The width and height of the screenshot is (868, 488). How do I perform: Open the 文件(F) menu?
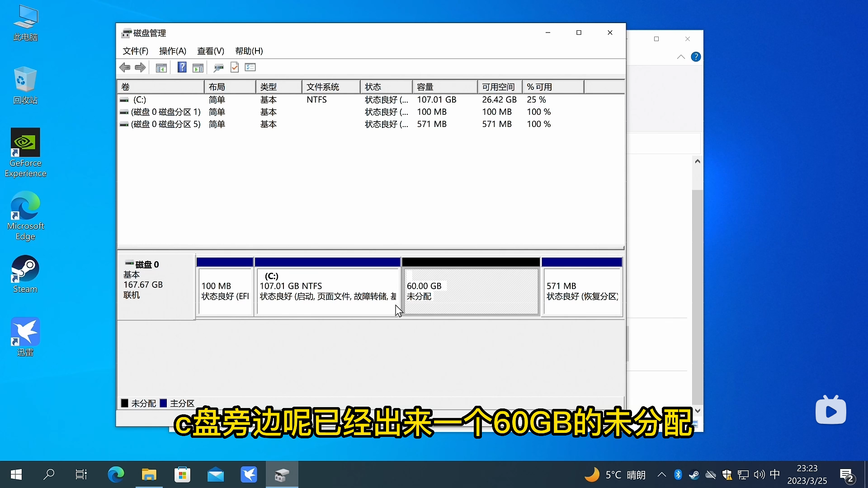[x=135, y=51]
